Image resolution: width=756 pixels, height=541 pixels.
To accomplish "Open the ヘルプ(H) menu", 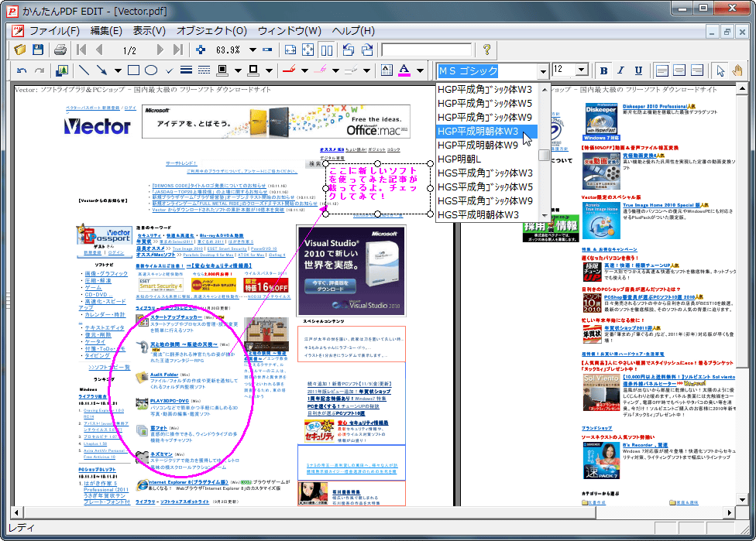I will click(353, 31).
